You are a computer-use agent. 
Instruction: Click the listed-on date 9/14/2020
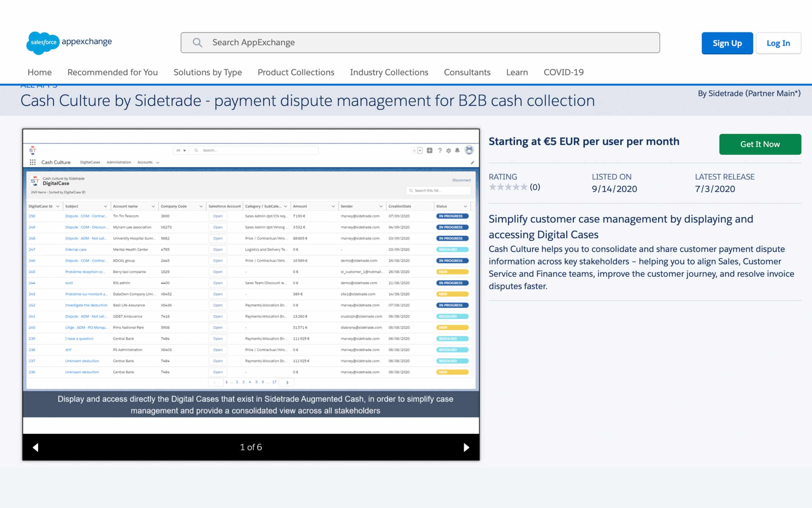[614, 189]
